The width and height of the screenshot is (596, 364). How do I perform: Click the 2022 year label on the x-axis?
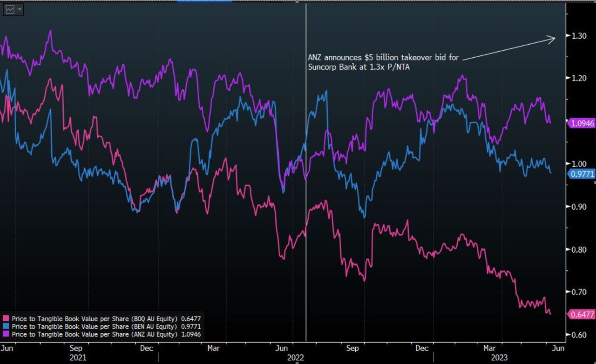coord(296,357)
